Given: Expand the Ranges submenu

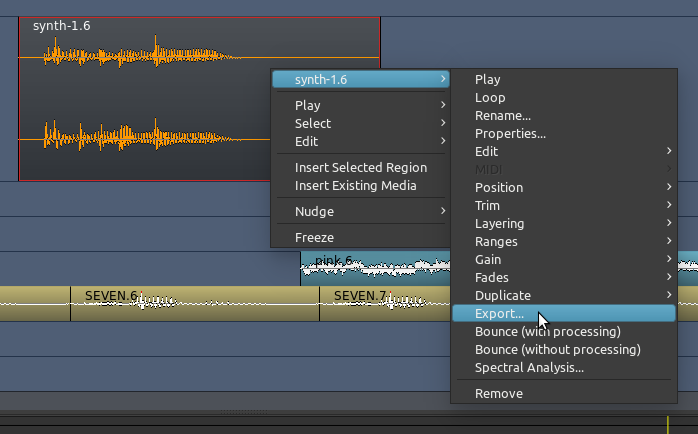Looking at the screenshot, I should [564, 242].
